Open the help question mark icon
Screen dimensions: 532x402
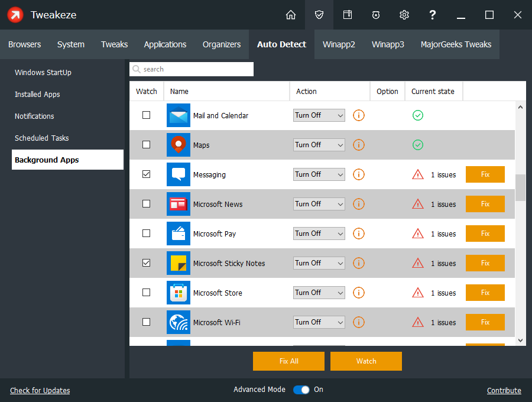[432, 15]
